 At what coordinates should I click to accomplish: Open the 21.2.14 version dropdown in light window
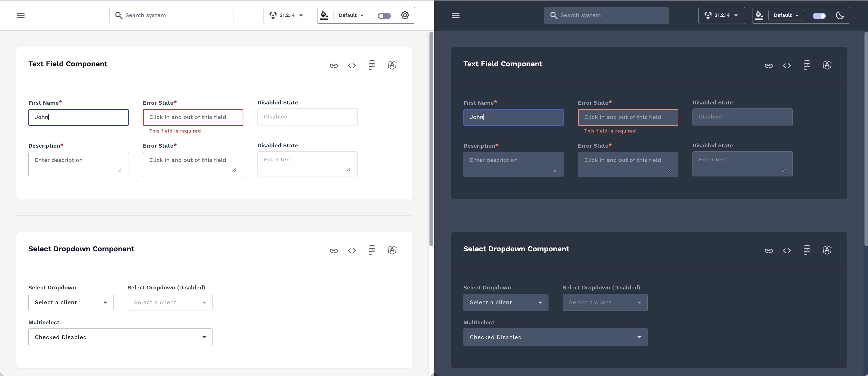(x=287, y=15)
